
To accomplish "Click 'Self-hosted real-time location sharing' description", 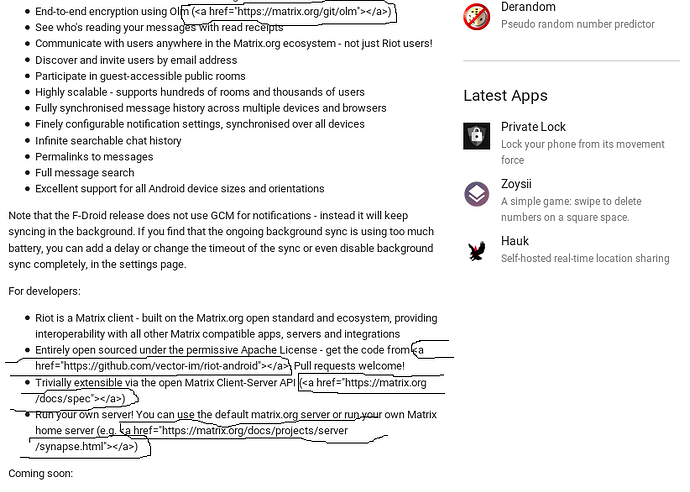I will click(x=585, y=258).
